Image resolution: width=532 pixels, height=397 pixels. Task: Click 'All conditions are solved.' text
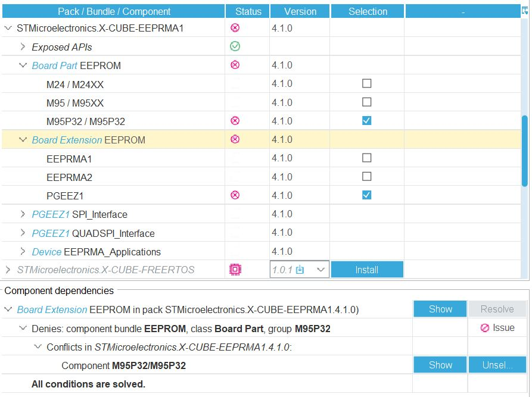pos(88,384)
